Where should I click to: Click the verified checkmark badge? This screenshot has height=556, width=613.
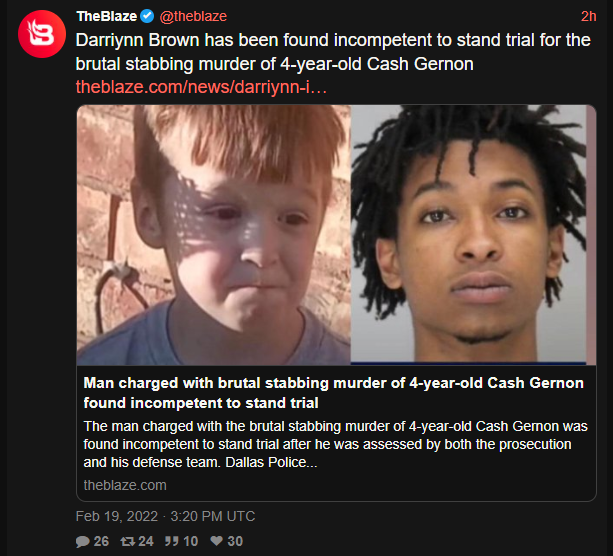click(x=147, y=16)
